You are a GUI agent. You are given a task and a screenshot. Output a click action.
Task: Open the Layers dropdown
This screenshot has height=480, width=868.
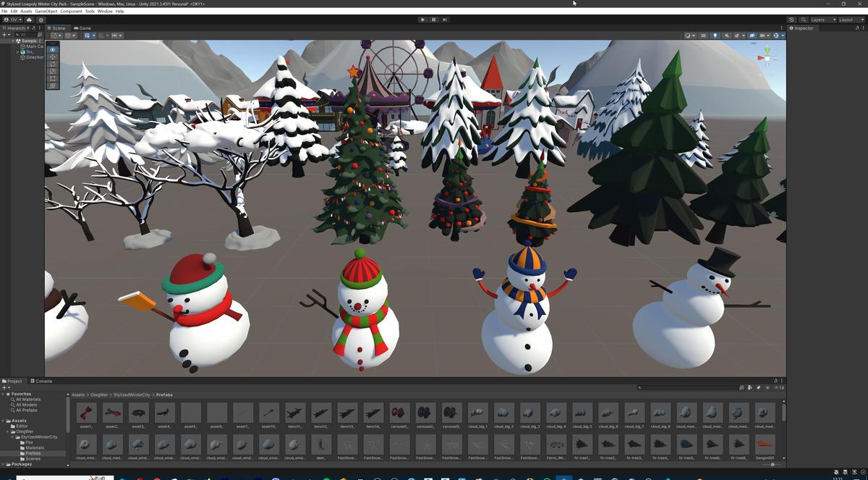click(x=823, y=20)
